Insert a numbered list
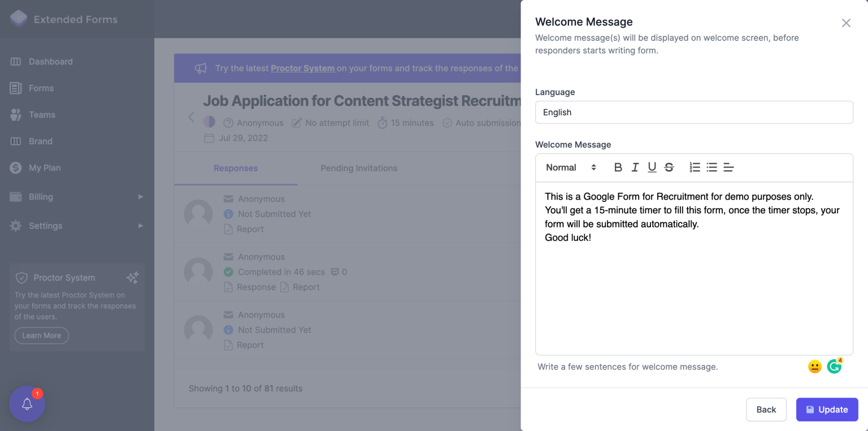This screenshot has height=431, width=868. (x=694, y=167)
